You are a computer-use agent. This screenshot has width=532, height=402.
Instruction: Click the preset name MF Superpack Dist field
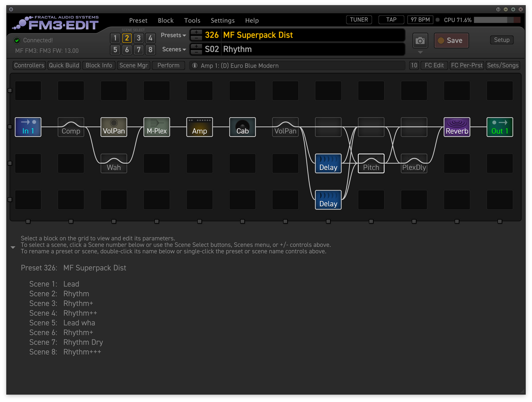coord(313,35)
